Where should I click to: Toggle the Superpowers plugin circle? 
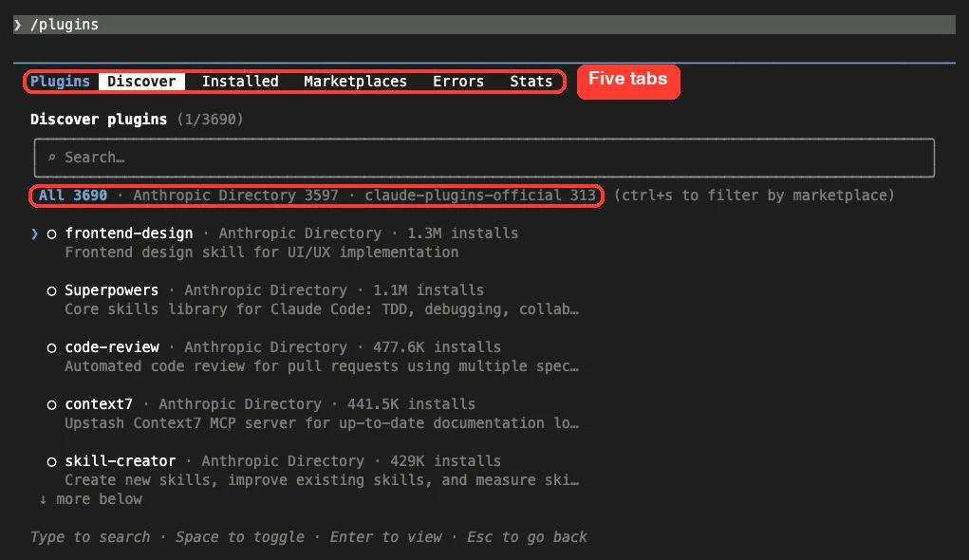click(x=52, y=290)
